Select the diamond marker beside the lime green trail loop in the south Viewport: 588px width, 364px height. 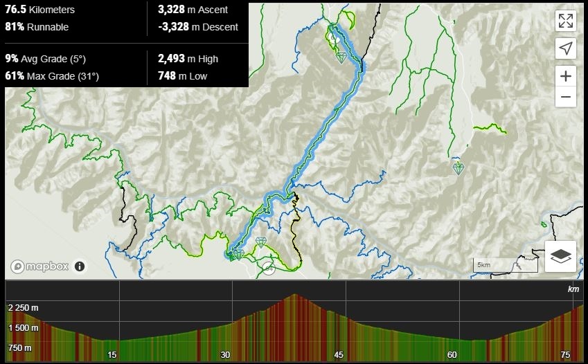click(260, 242)
